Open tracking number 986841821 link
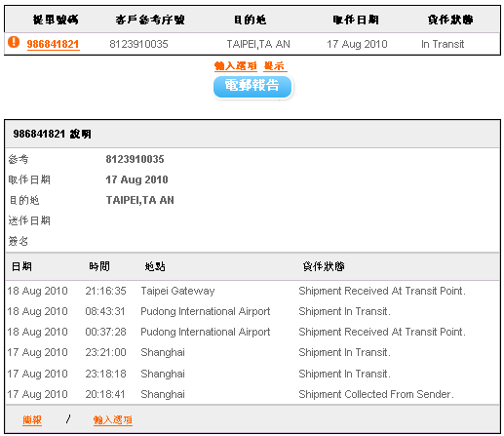 [53, 44]
